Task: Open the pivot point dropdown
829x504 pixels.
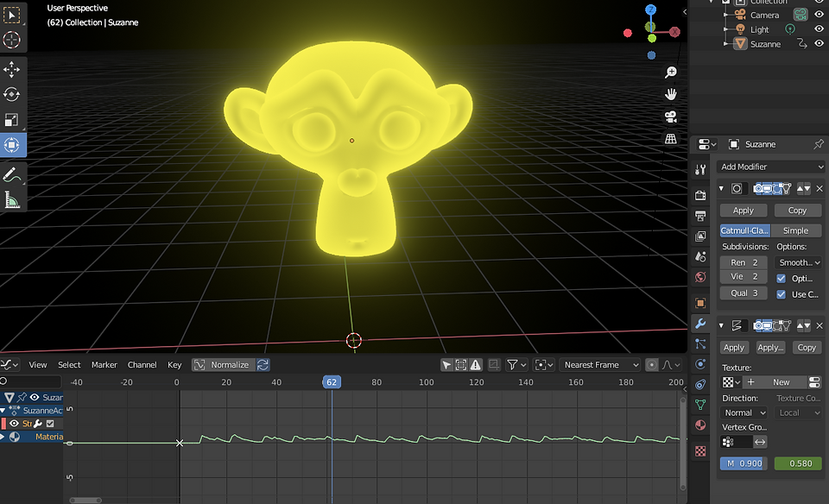Action: click(x=544, y=364)
